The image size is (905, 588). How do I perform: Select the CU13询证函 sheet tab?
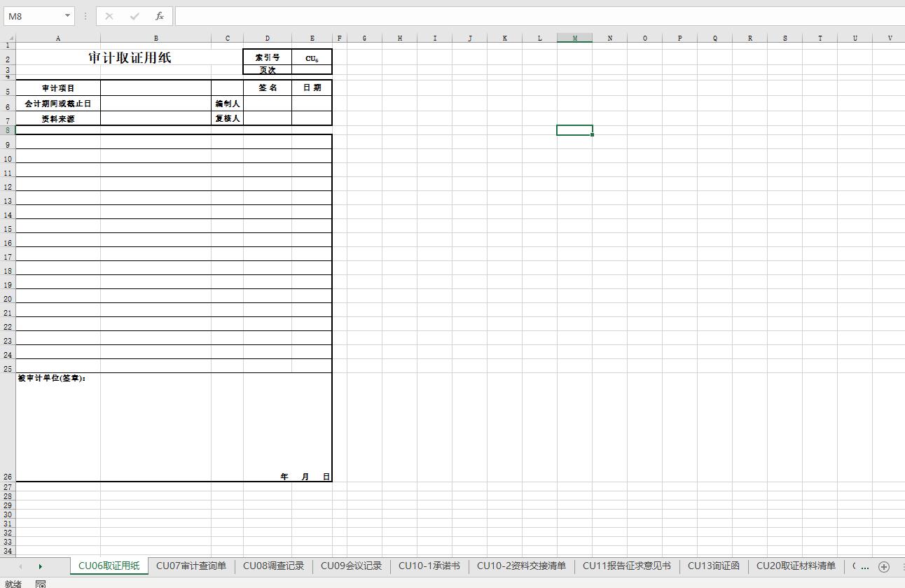point(714,566)
